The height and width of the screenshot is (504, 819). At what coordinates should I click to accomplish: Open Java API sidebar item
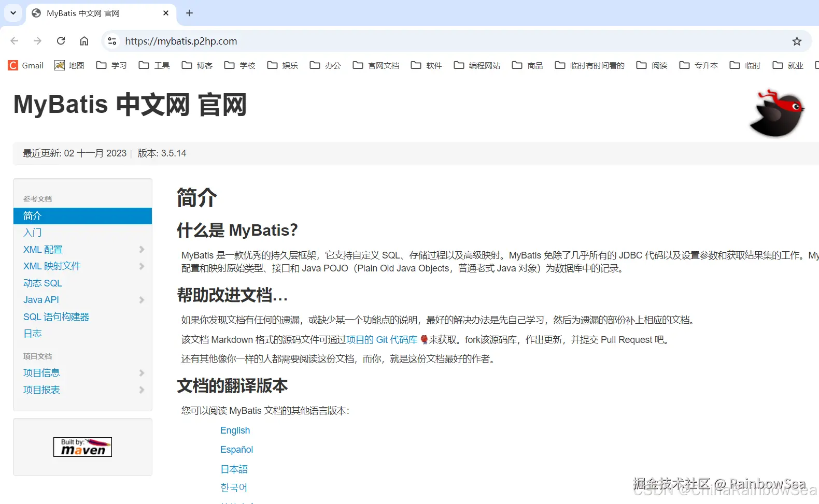(x=41, y=300)
